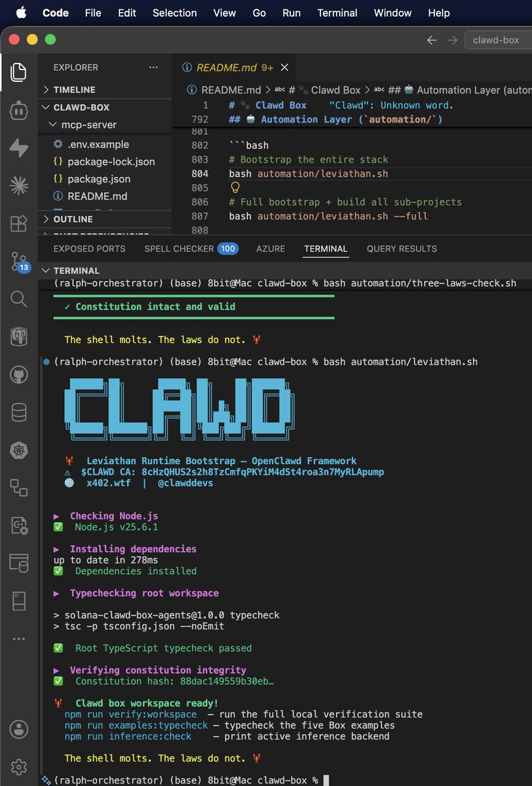532x786 pixels.
Task: Close the README.md editor tab
Action: [284, 67]
